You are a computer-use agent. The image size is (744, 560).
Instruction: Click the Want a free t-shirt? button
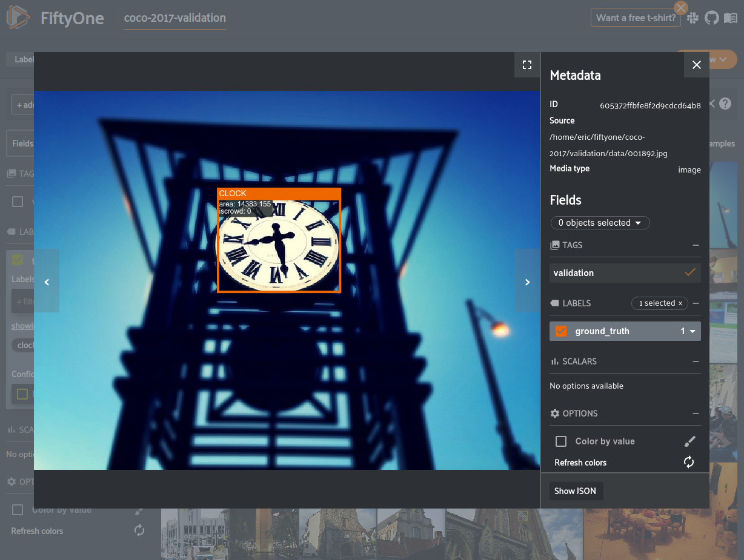tap(636, 18)
